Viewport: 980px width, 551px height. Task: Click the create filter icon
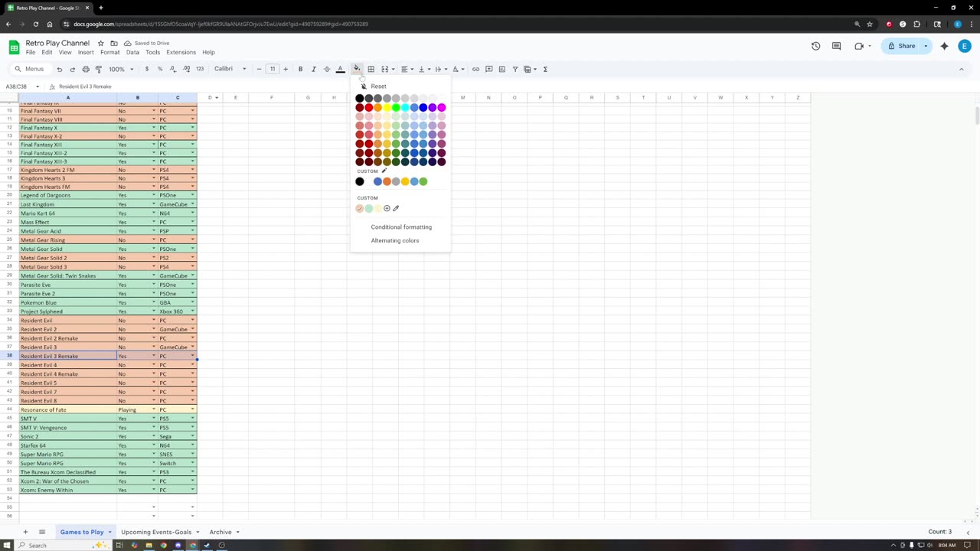514,69
